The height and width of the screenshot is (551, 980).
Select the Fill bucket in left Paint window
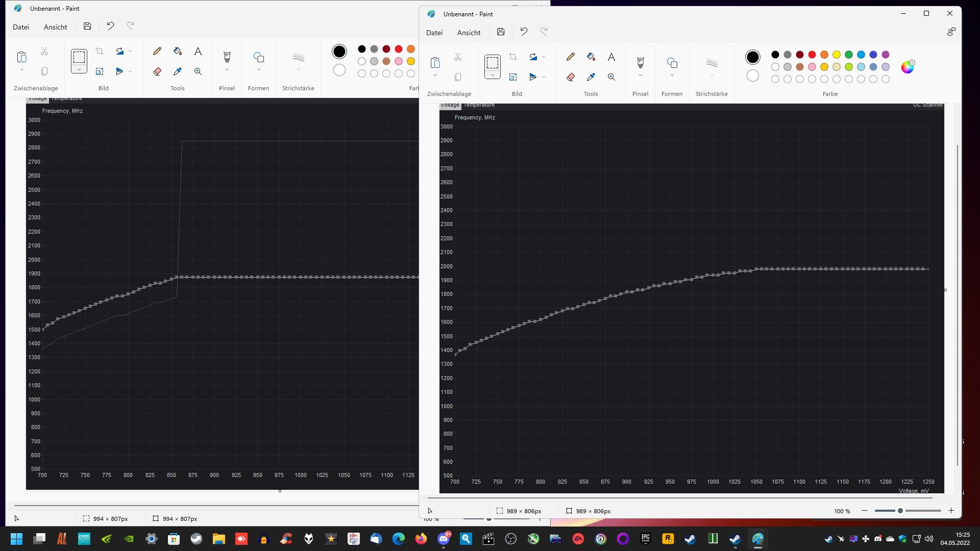[178, 51]
